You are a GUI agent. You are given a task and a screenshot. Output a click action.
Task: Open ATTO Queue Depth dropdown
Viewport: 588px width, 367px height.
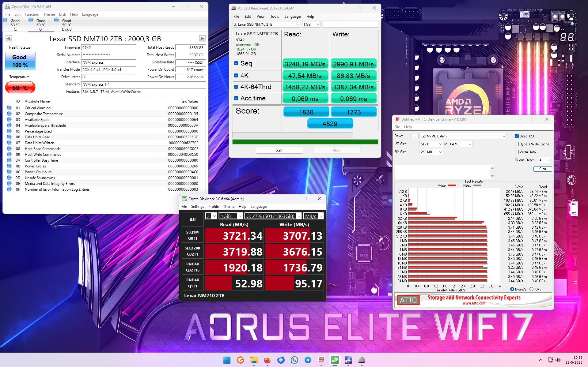545,160
